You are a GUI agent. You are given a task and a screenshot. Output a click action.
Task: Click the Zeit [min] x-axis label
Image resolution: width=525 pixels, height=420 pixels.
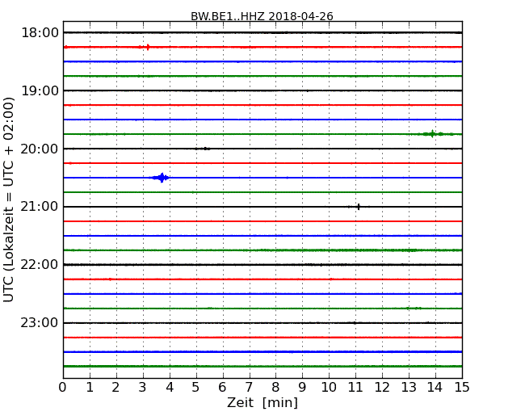point(262,402)
